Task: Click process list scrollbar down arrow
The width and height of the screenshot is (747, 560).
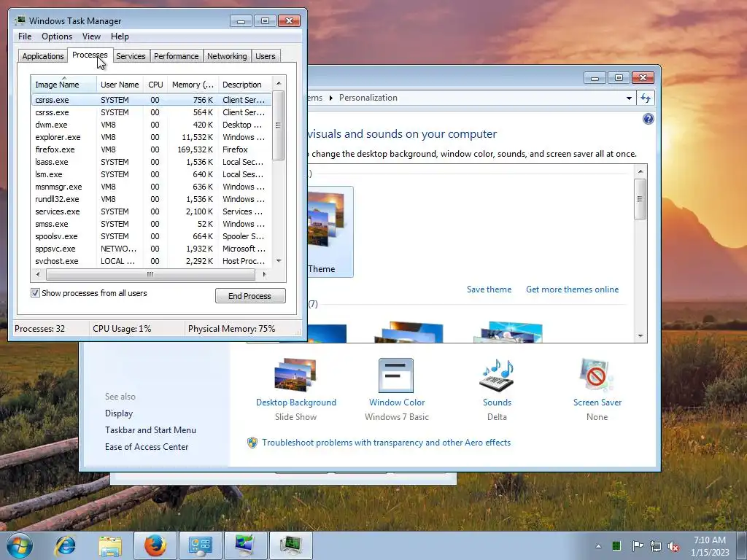Action: [279, 261]
